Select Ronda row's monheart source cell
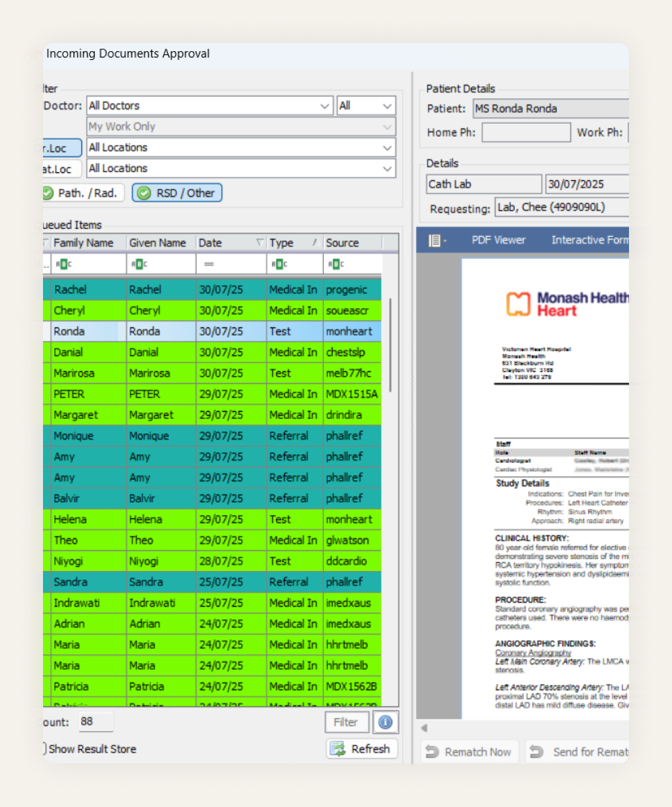Image resolution: width=672 pixels, height=807 pixels. click(352, 332)
